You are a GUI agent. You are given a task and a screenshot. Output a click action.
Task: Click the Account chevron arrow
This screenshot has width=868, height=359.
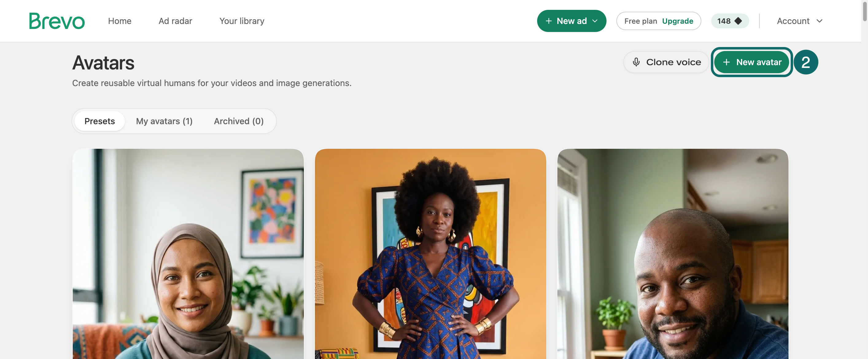click(820, 21)
